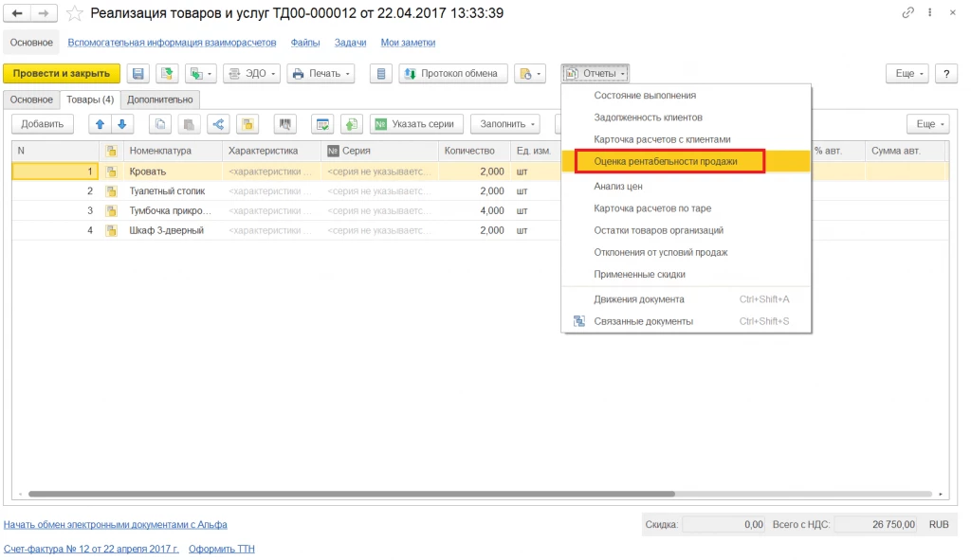Click the Всего с НДС amount field

click(875, 525)
